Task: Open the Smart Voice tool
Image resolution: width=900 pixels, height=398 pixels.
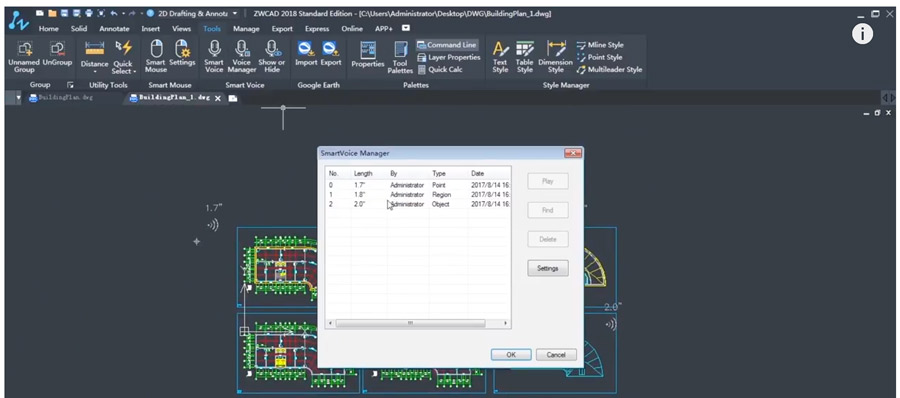Action: coord(214,56)
